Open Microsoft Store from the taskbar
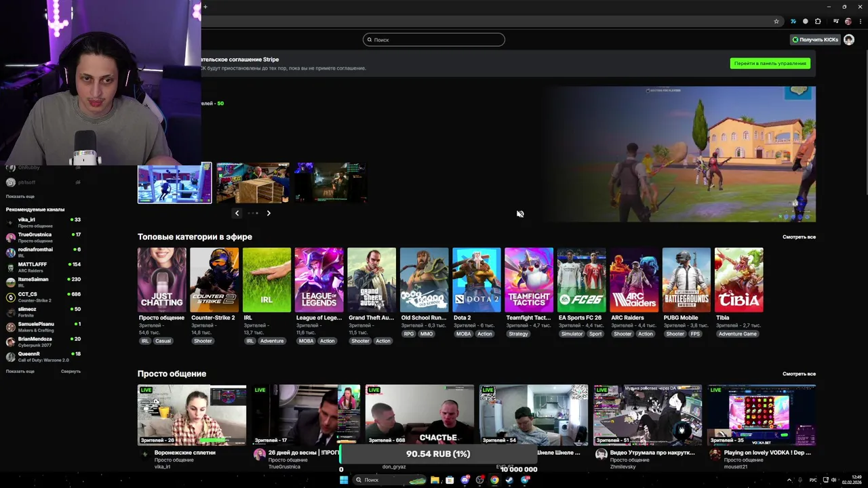This screenshot has width=868, height=488. [x=450, y=480]
